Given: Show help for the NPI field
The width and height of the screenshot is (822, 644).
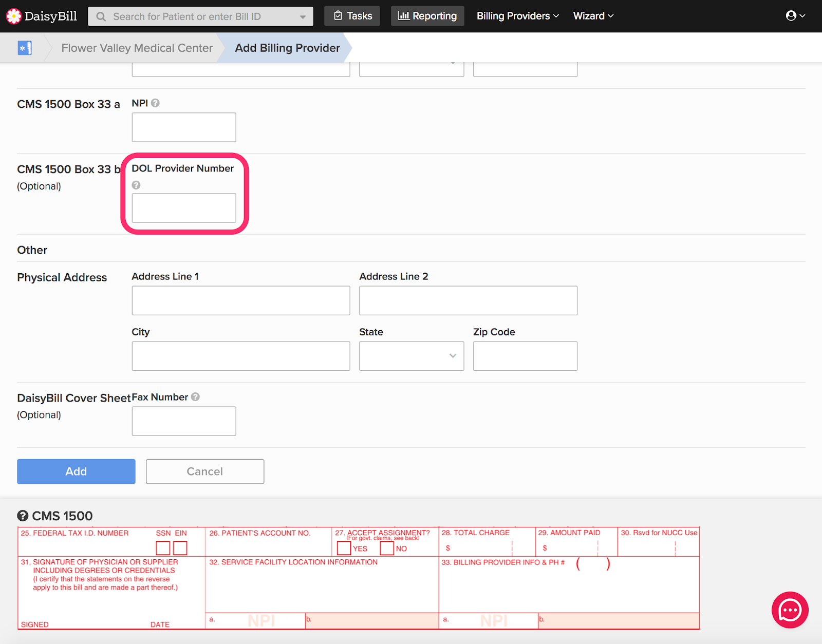Looking at the screenshot, I should (156, 103).
